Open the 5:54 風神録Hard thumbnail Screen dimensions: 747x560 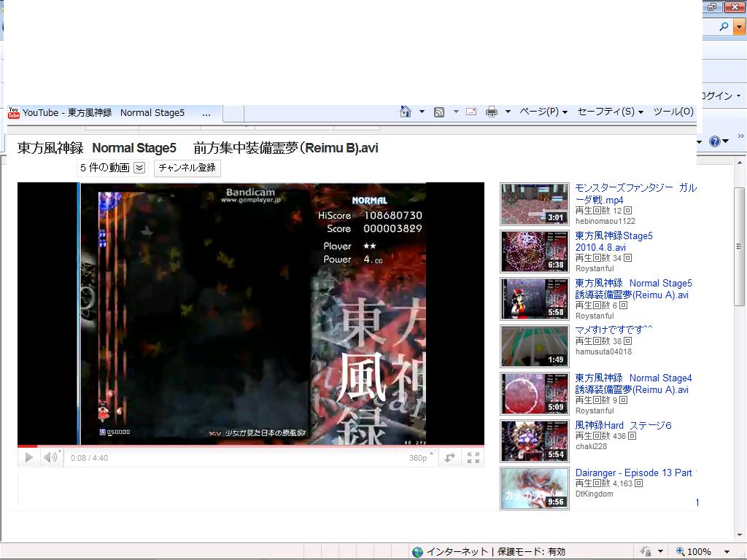point(535,441)
